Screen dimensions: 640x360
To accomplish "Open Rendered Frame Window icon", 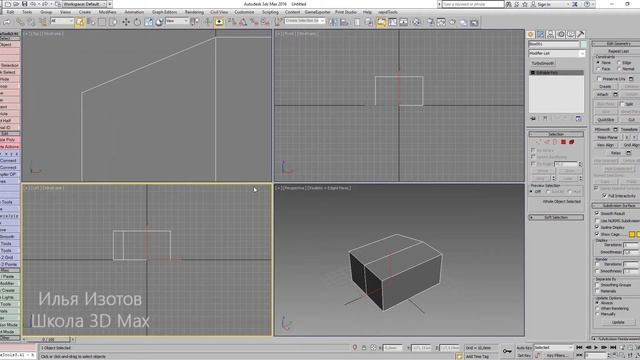I will coord(441,22).
